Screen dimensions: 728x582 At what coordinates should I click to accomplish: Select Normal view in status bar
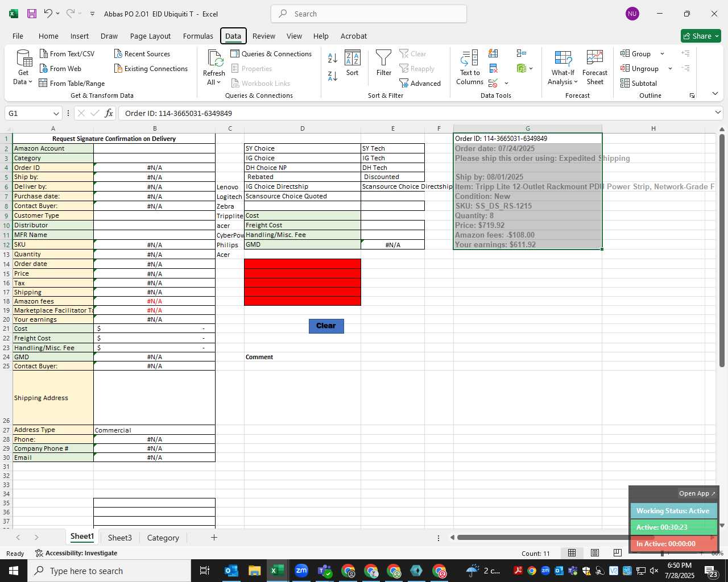[x=572, y=552]
